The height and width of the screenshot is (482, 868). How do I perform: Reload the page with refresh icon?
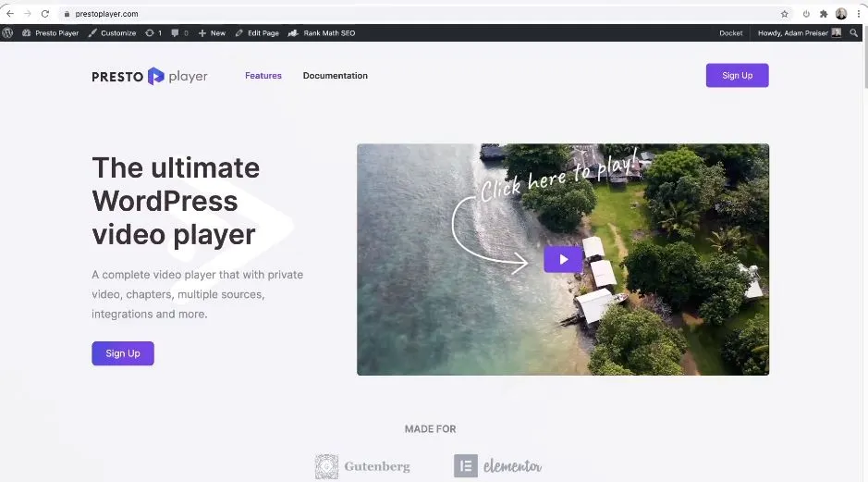[x=45, y=14]
